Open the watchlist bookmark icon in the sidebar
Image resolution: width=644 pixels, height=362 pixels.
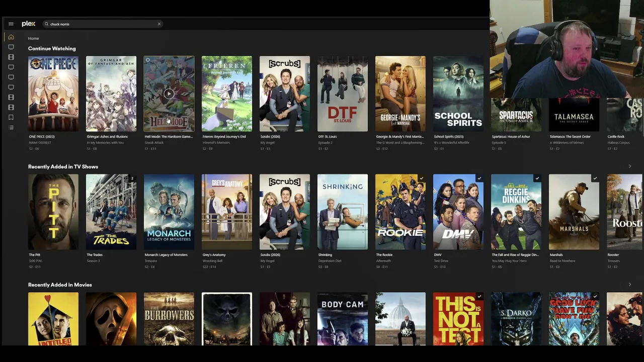coord(11,117)
